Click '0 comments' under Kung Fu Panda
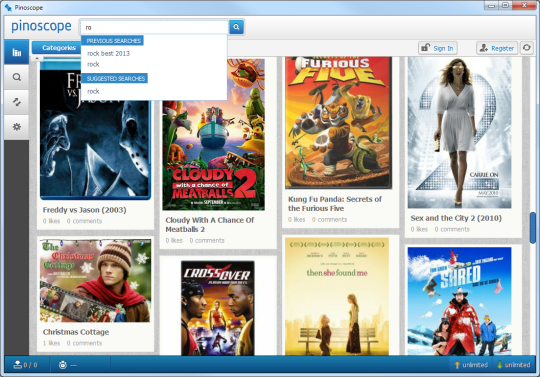The height and width of the screenshot is (377, 540). point(330,219)
